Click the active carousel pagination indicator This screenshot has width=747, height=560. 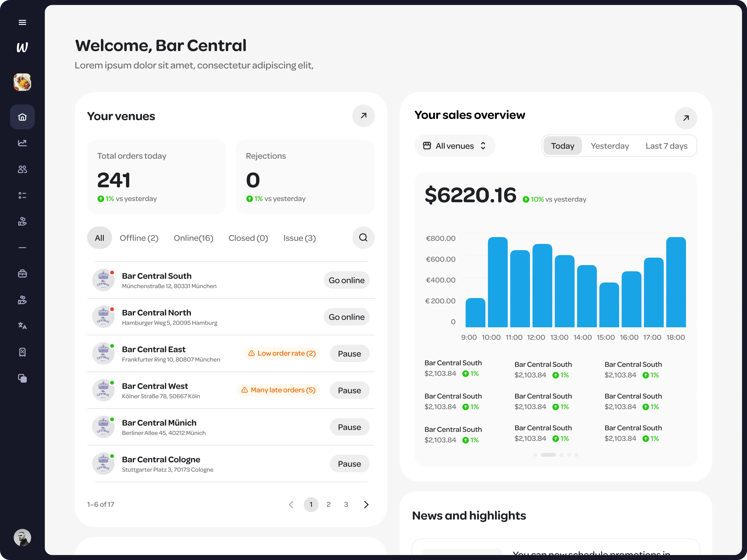548,455
